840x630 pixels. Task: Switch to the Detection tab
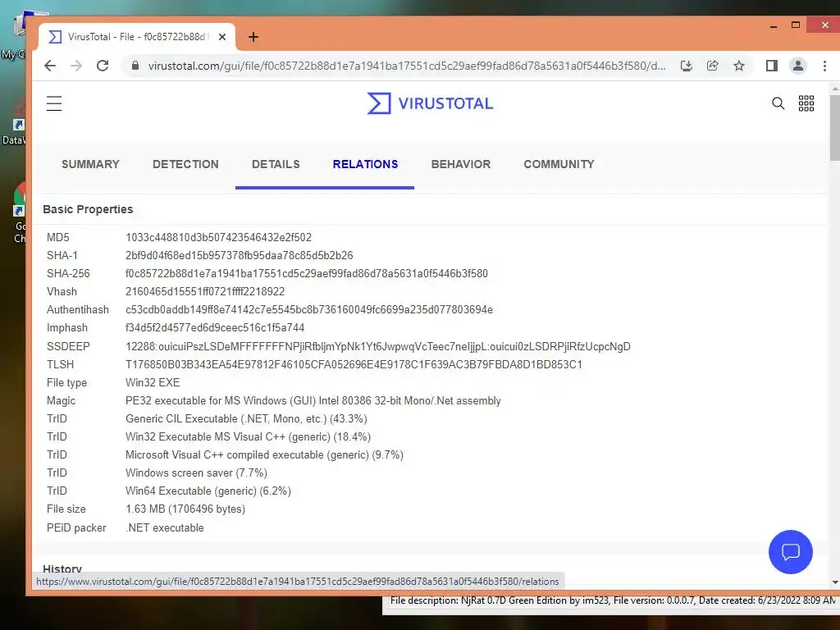coord(185,164)
